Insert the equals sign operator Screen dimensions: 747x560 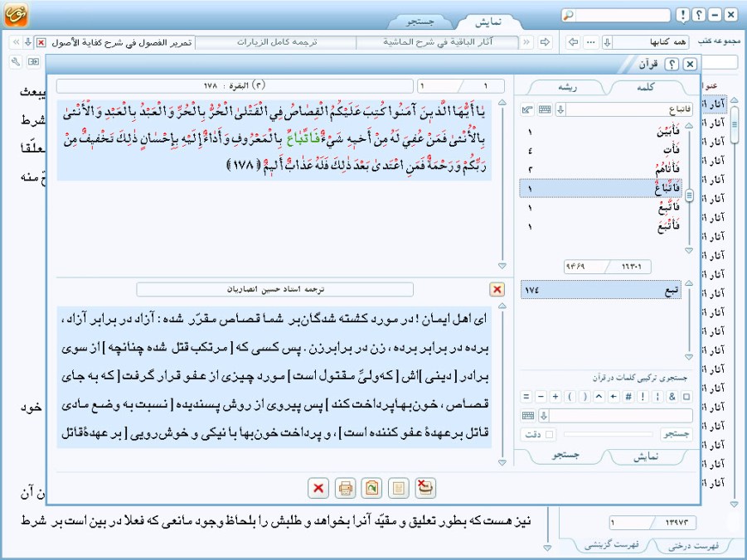[x=526, y=396]
